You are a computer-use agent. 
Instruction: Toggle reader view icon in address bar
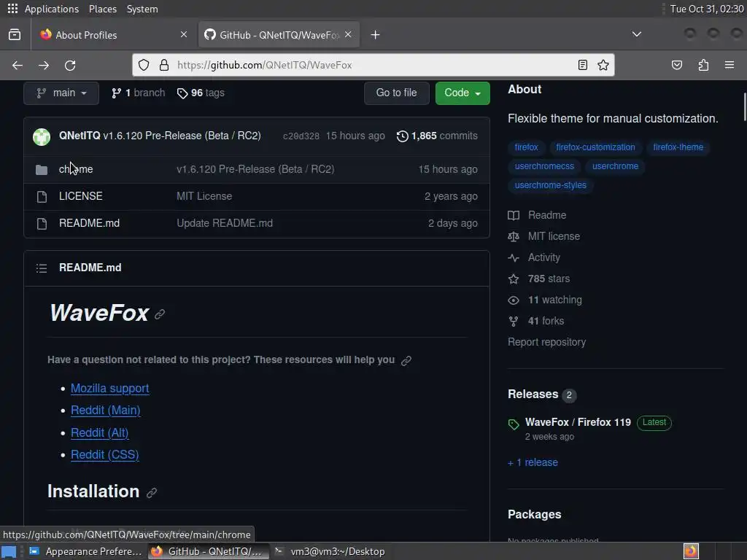coord(582,65)
